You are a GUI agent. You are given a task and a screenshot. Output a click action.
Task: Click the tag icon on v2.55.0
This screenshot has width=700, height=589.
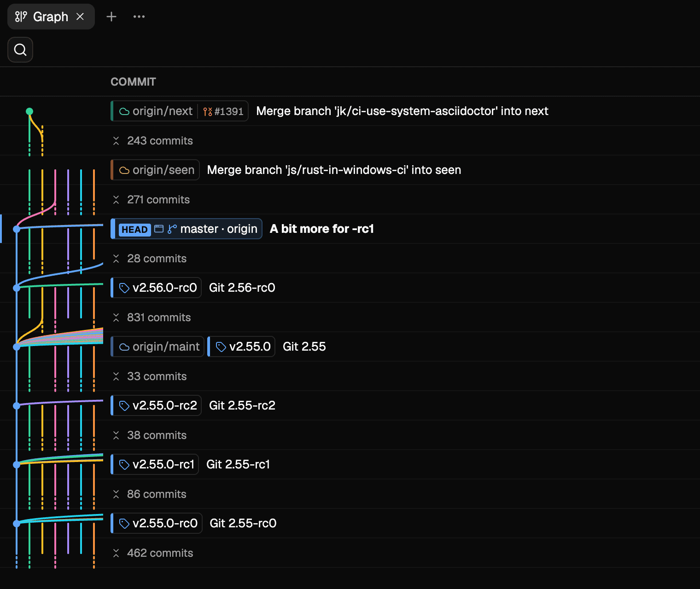pyautogui.click(x=221, y=347)
